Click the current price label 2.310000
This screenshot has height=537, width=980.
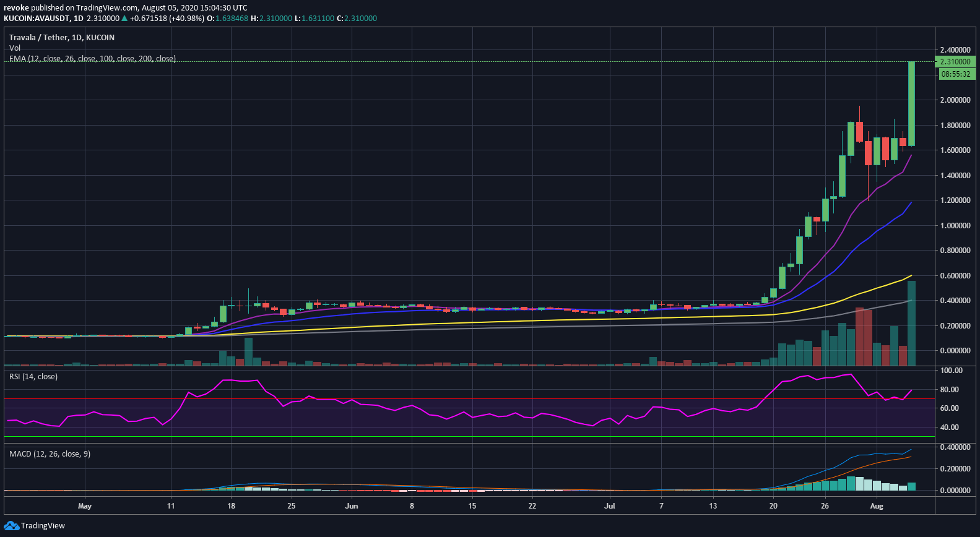(x=956, y=62)
